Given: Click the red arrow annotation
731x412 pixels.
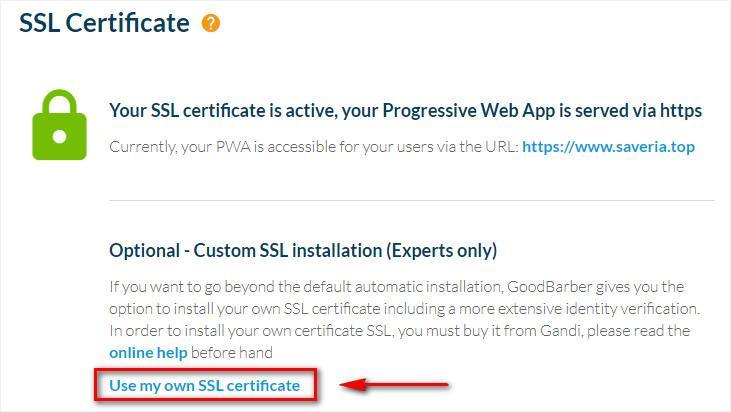Looking at the screenshot, I should tap(394, 385).
